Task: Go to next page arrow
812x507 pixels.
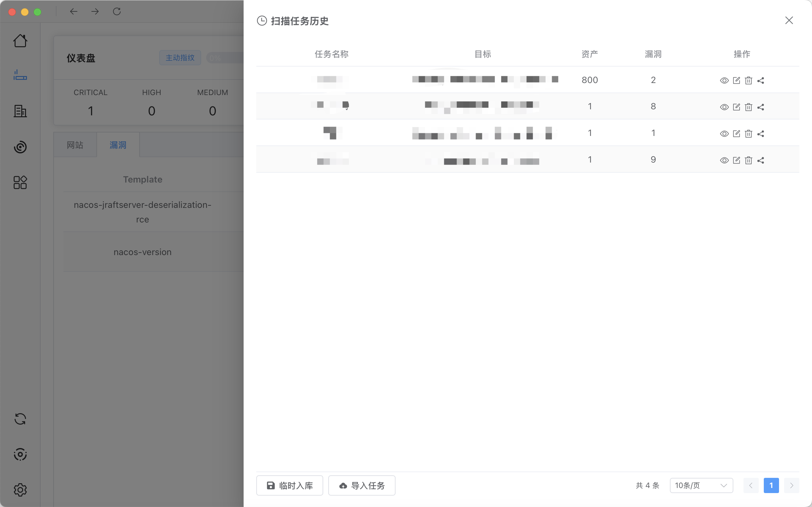Action: point(791,485)
